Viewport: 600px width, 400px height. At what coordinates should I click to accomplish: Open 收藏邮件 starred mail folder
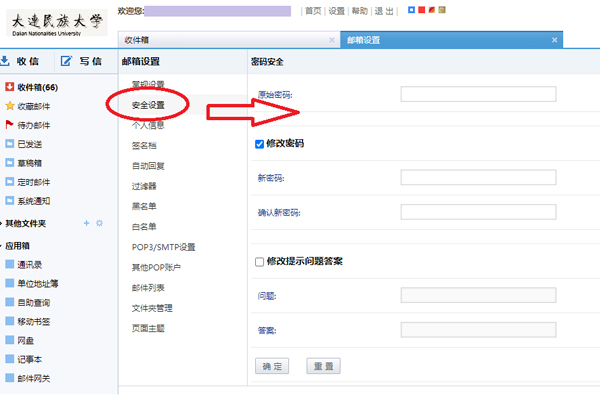33,106
